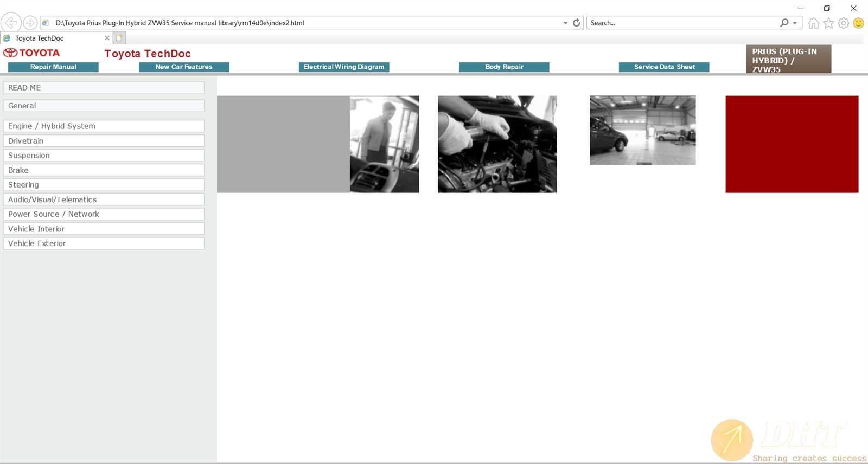
Task: Open the address bar dropdown arrow
Action: pyautogui.click(x=565, y=23)
